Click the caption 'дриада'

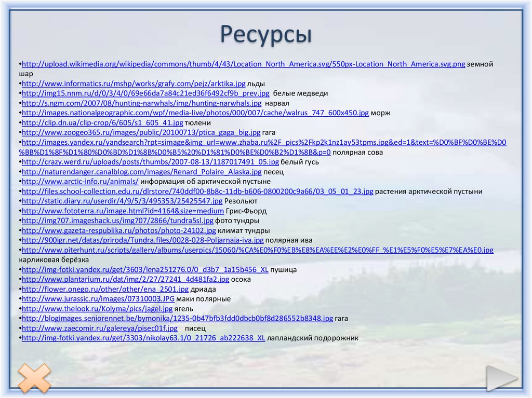[x=203, y=289]
